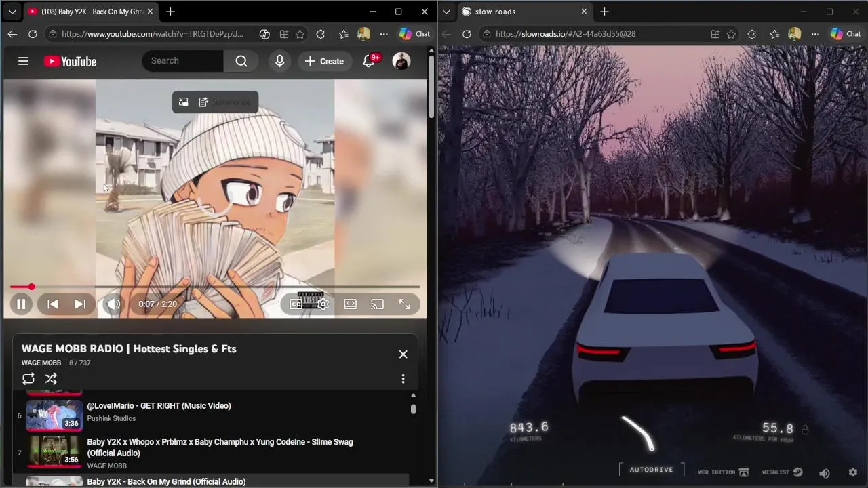Mute the Slow Roads game sound

pyautogui.click(x=825, y=473)
